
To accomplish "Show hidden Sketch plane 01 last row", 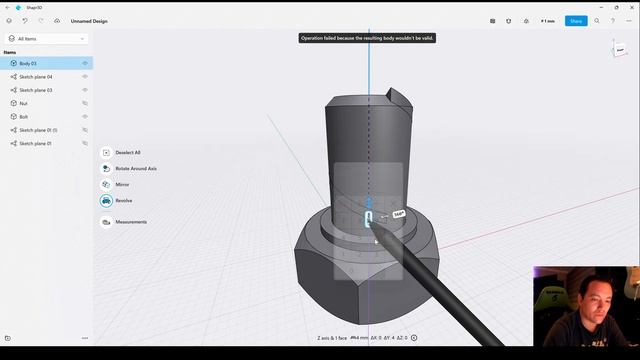I will [x=85, y=143].
